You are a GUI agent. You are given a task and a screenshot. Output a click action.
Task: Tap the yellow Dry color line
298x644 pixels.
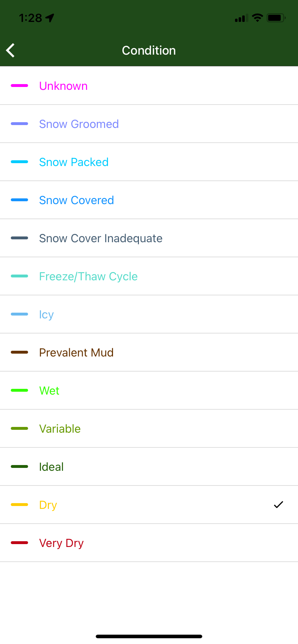(x=19, y=505)
